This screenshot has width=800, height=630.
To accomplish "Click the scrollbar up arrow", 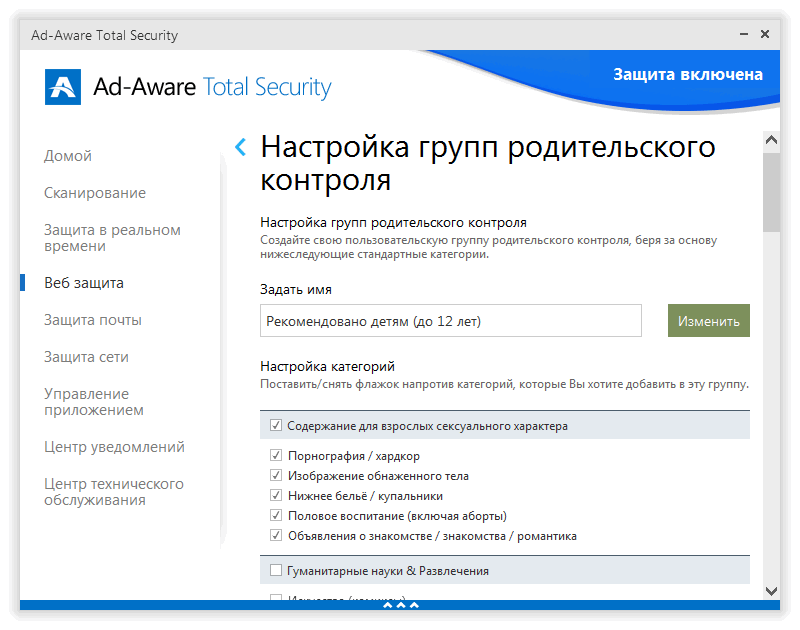I will (771, 139).
